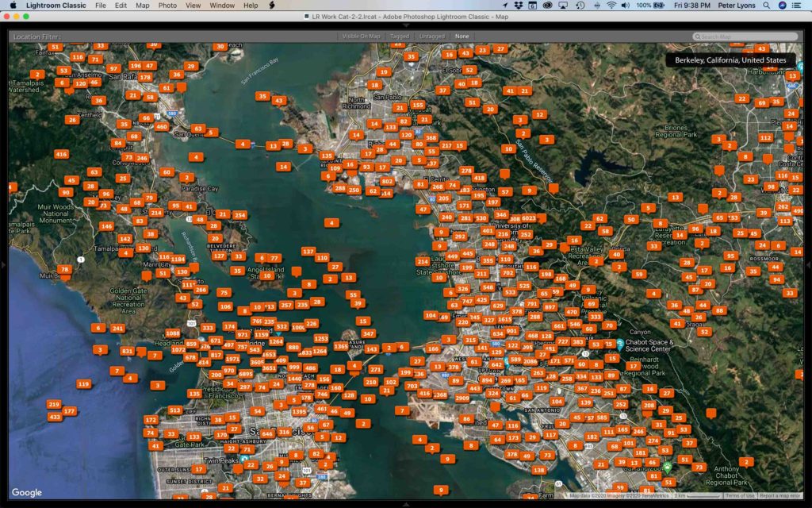Select the photo cluster marker labeled 1615
This screenshot has height=508, width=812.
click(x=504, y=320)
